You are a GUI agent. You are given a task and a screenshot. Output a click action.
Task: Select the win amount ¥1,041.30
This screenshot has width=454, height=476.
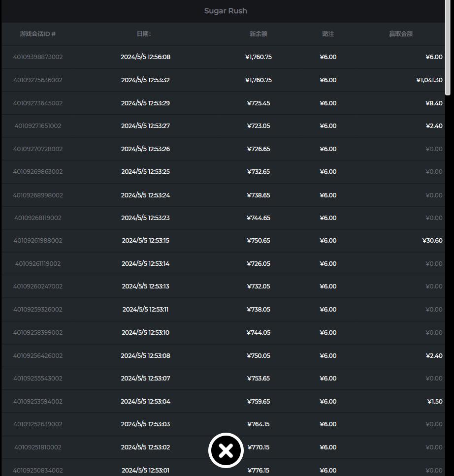coord(429,80)
